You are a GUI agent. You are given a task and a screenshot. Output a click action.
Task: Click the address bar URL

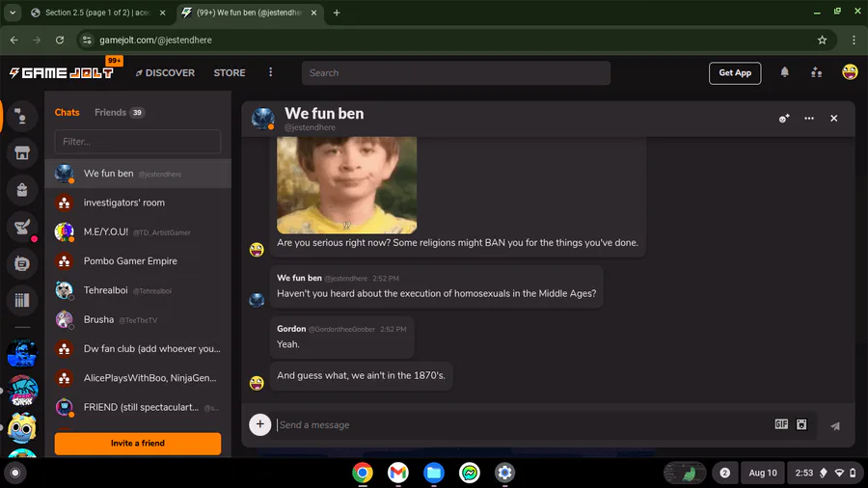pos(155,40)
